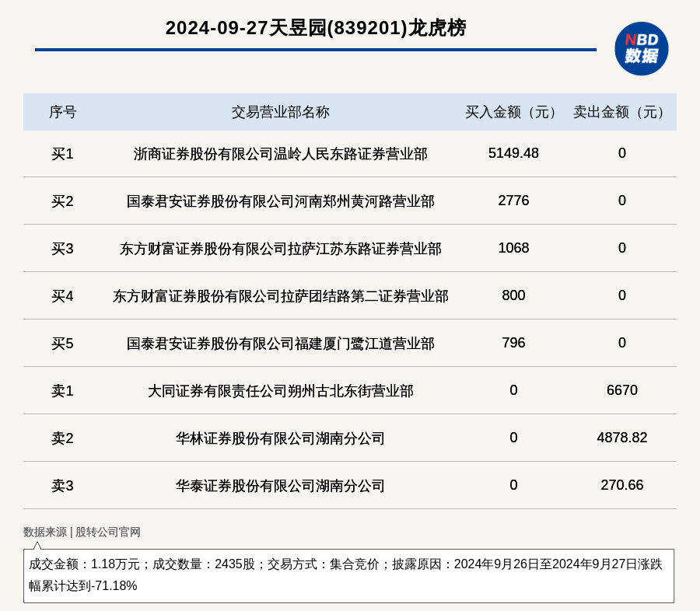The height and width of the screenshot is (611, 700).
Task: Select the 卖1 row label
Action: (x=62, y=391)
